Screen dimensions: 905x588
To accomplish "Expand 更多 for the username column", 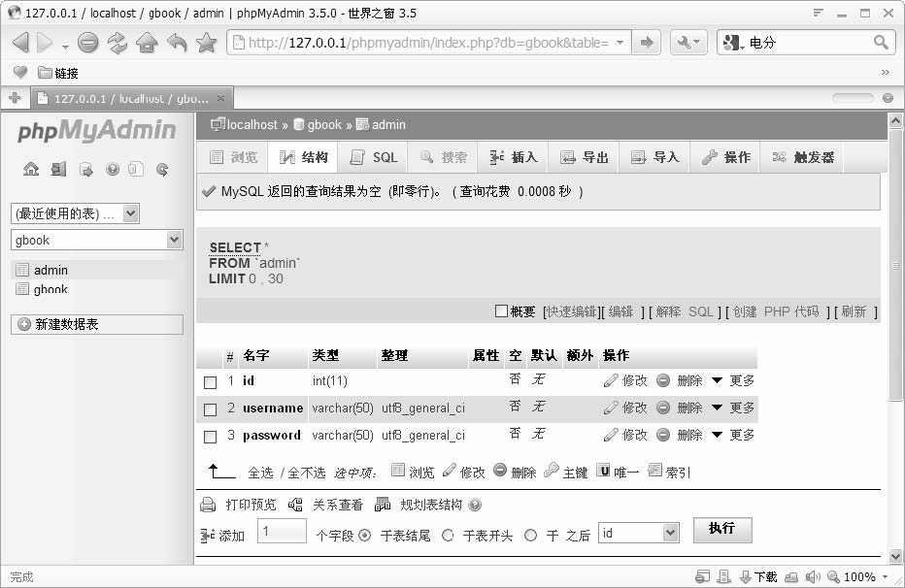I will click(733, 408).
